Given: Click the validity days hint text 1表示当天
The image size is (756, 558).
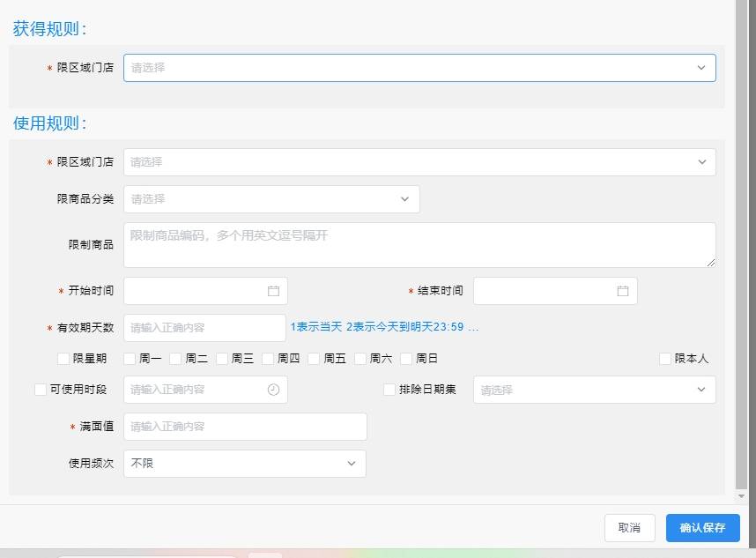Looking at the screenshot, I should pos(316,327).
